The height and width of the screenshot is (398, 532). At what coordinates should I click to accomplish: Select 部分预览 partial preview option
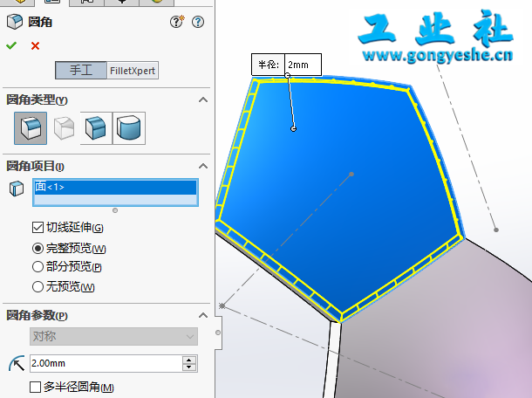[38, 266]
